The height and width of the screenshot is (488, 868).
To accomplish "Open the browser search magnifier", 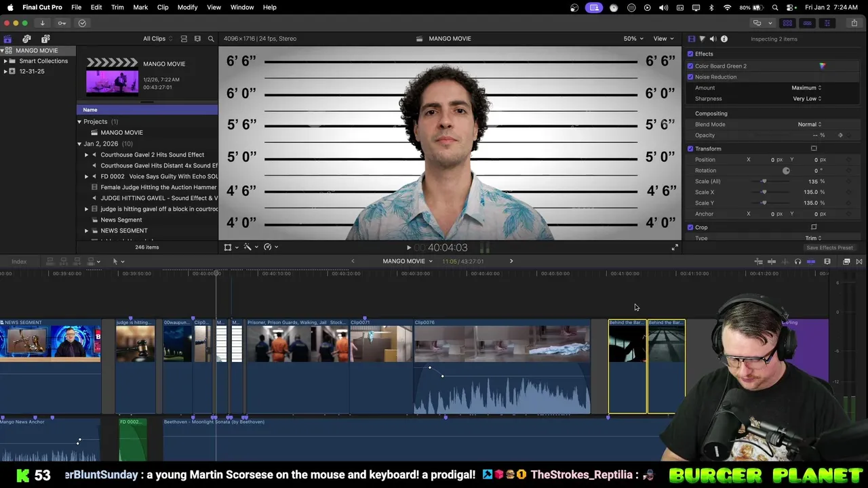I will [x=211, y=39].
